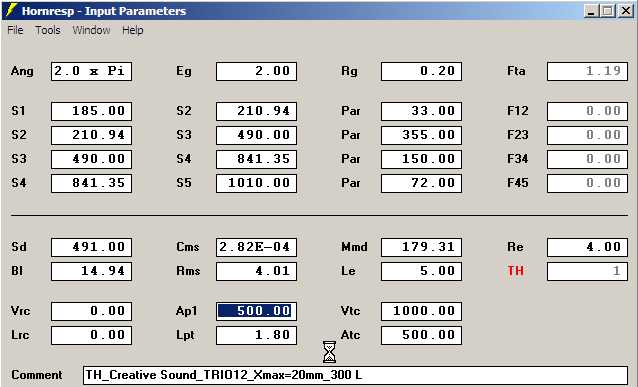Click the highlighted Ap1 field 500.00
Viewport: 638px width, 387px height.
[256, 311]
